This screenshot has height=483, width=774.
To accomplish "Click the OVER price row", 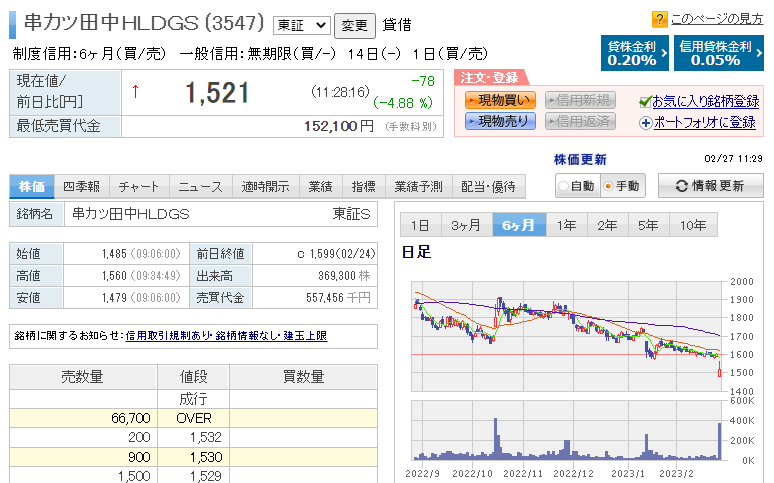I will click(193, 418).
